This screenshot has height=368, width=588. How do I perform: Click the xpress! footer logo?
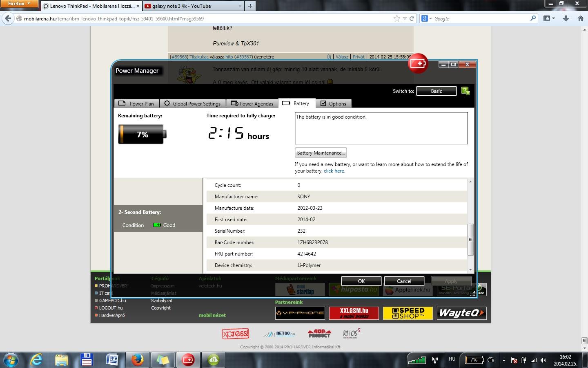236,334
